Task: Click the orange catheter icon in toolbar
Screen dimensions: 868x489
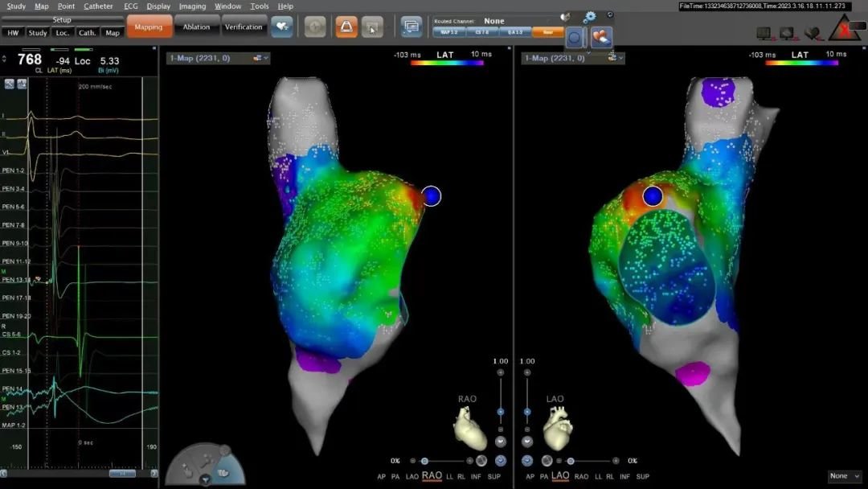Action: click(x=346, y=27)
